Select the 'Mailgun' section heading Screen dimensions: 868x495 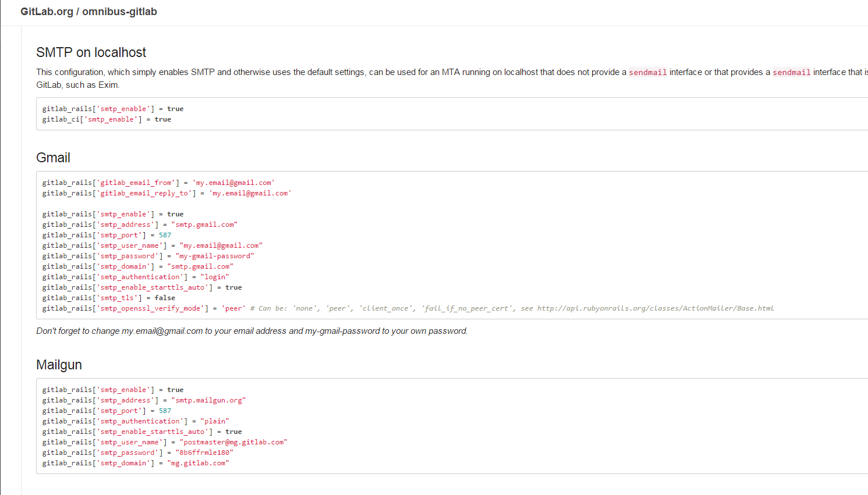59,365
